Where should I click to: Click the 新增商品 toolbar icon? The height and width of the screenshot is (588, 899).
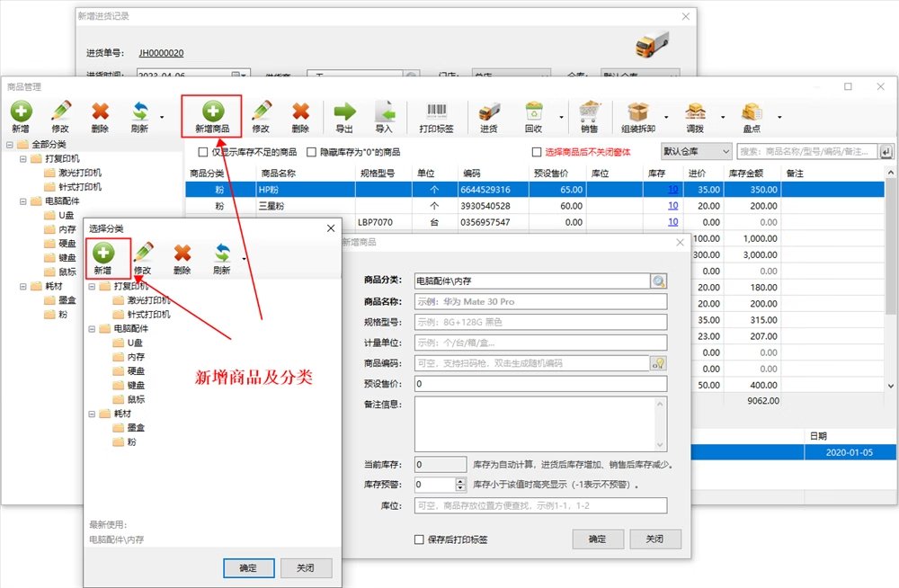(x=213, y=111)
